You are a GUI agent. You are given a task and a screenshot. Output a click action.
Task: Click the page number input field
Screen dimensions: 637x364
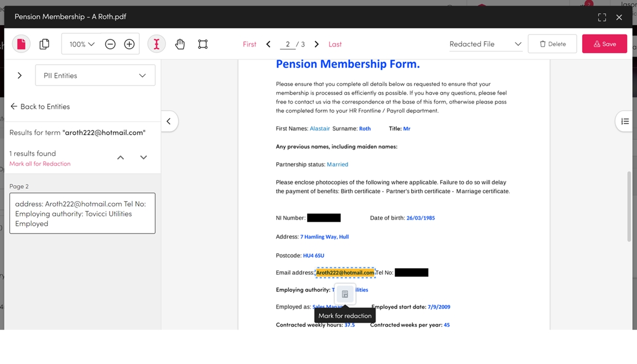(x=287, y=44)
